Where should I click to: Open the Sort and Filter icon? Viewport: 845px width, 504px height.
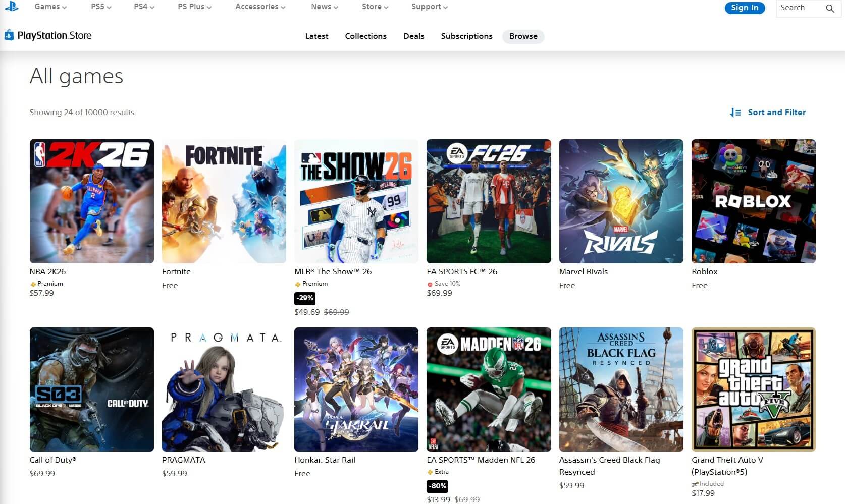point(735,113)
